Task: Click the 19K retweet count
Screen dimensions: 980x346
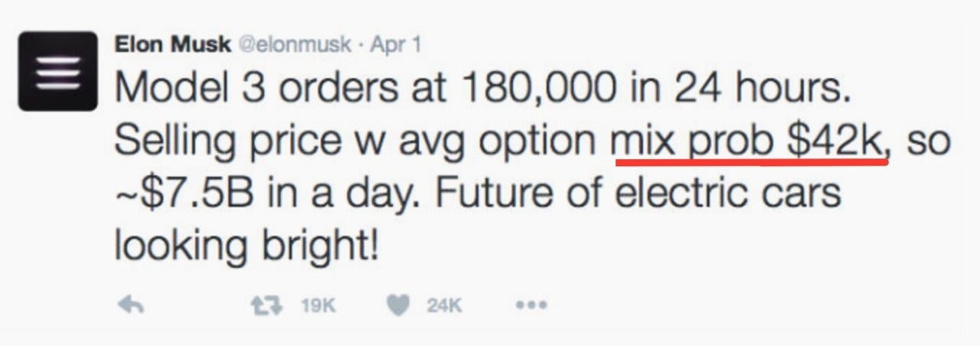Action: click(x=318, y=305)
